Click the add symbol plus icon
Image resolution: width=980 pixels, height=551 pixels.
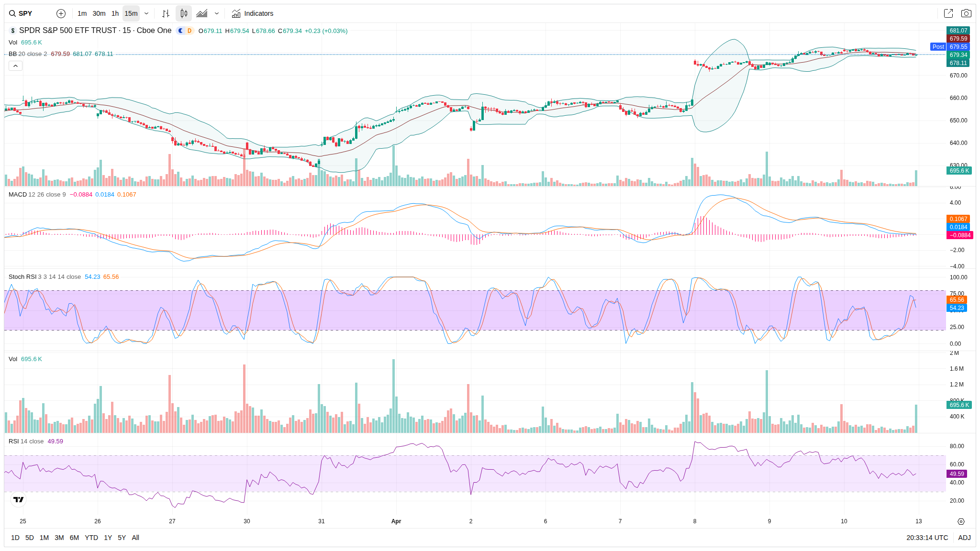click(x=61, y=13)
